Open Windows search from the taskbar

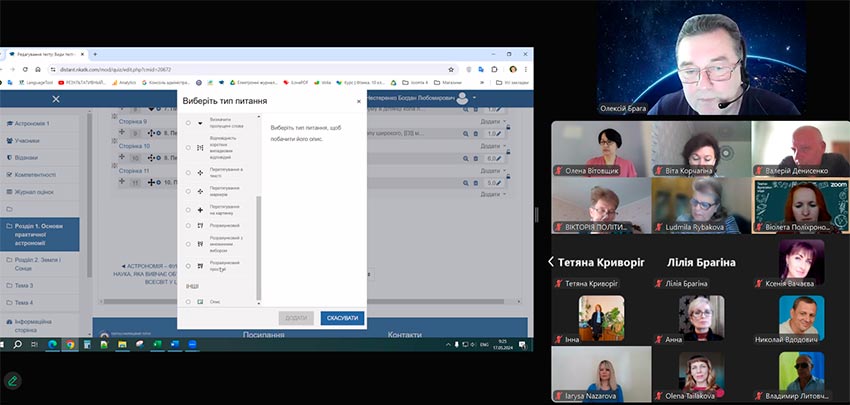17,344
